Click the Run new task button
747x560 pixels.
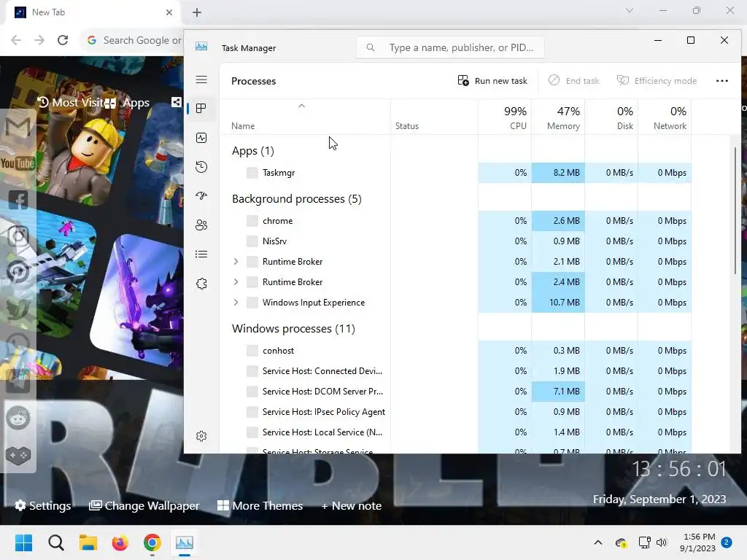click(x=492, y=81)
